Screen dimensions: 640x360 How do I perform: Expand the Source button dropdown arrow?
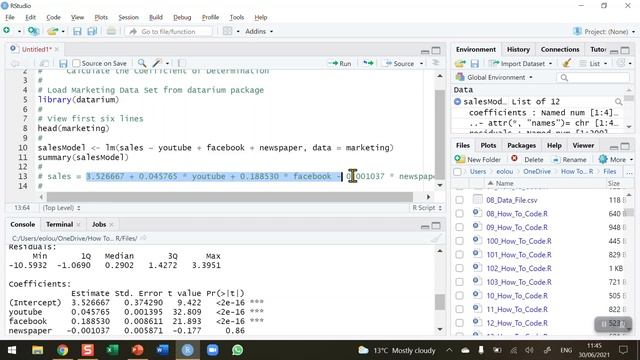pos(422,64)
